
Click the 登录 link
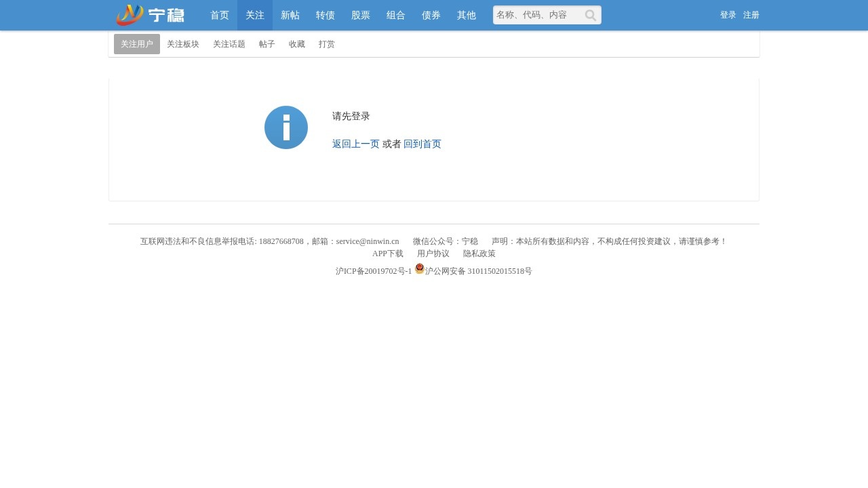(728, 15)
